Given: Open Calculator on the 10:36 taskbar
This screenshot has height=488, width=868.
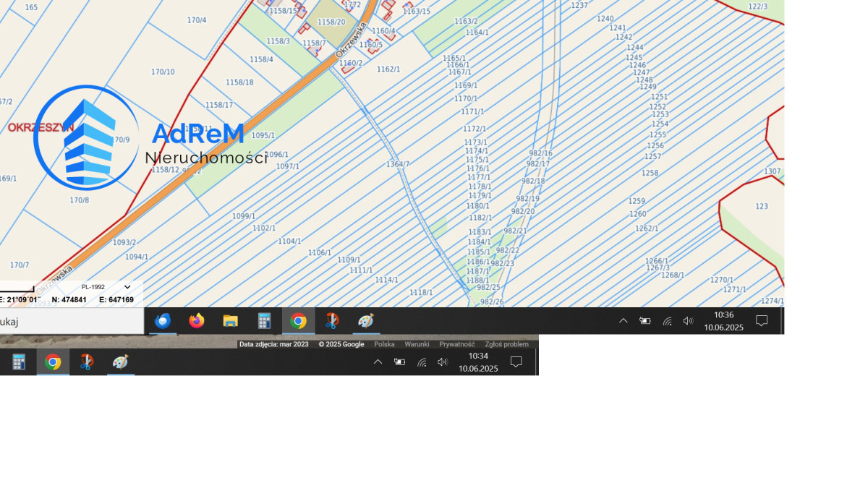Looking at the screenshot, I should tap(264, 321).
